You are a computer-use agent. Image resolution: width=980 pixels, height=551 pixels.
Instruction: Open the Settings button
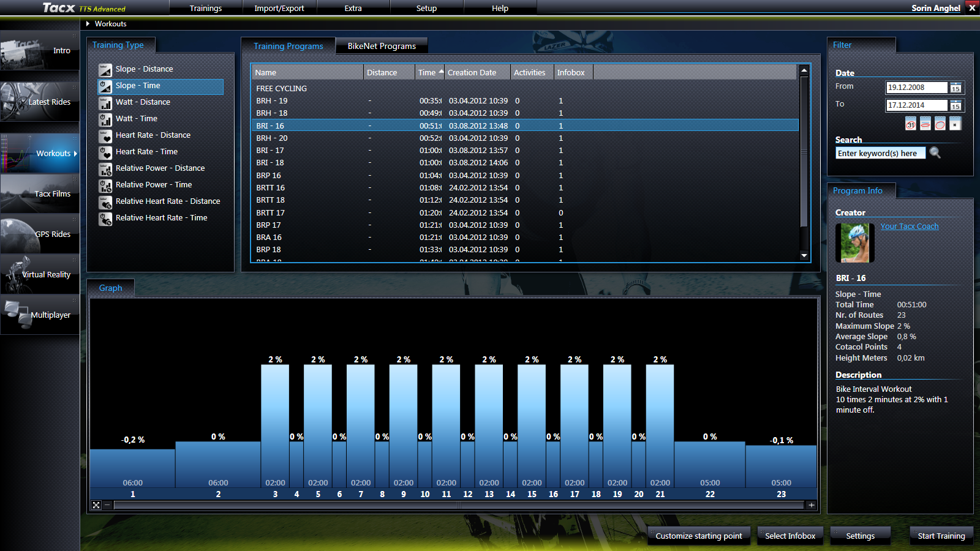861,536
